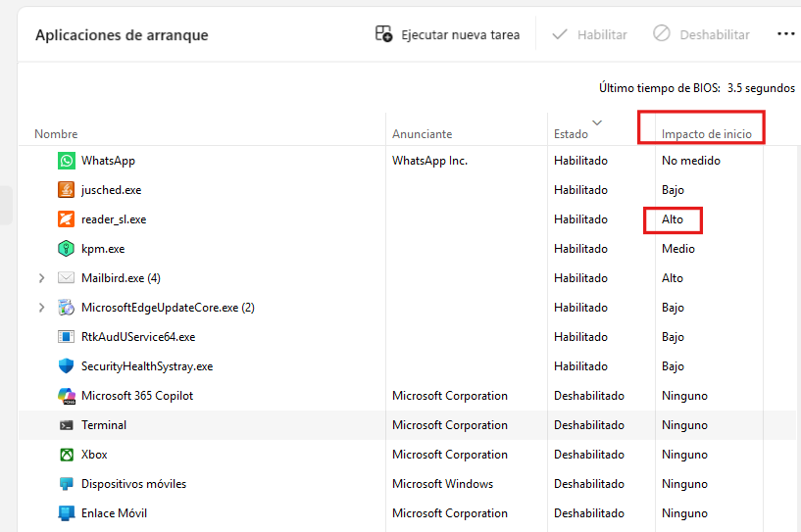Click the jusched.exe Java icon

[66, 190]
